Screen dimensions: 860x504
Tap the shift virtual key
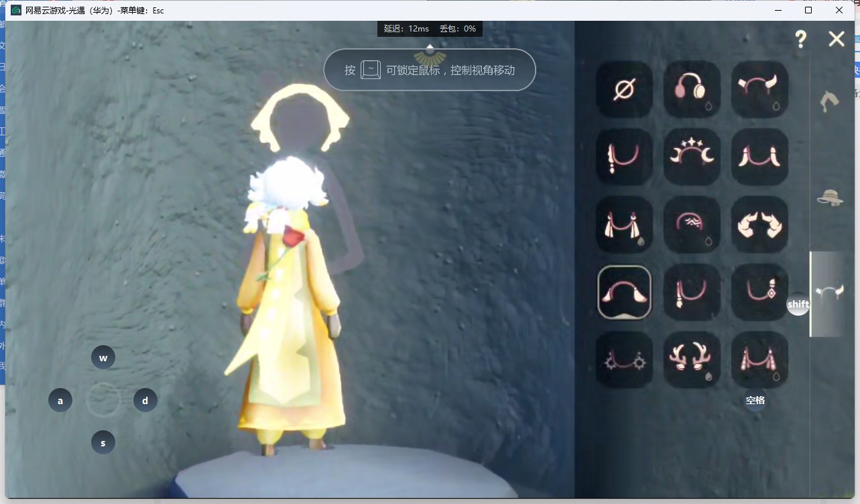(x=798, y=304)
